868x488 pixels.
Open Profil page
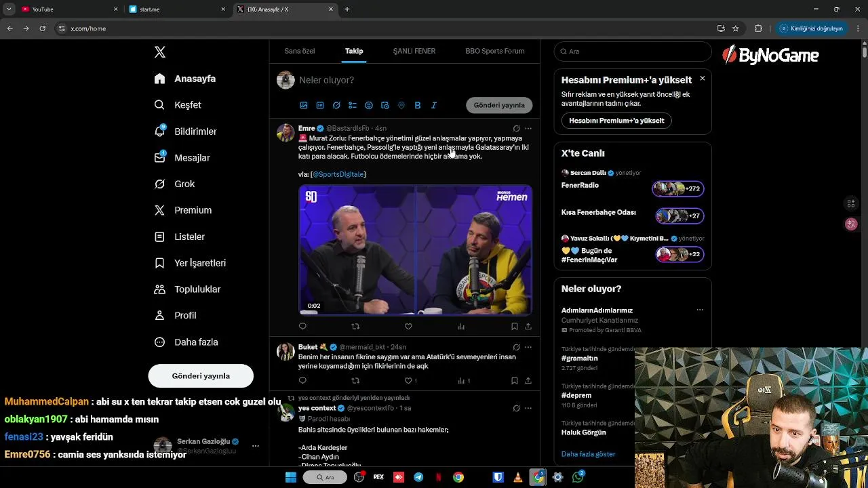tap(175, 315)
